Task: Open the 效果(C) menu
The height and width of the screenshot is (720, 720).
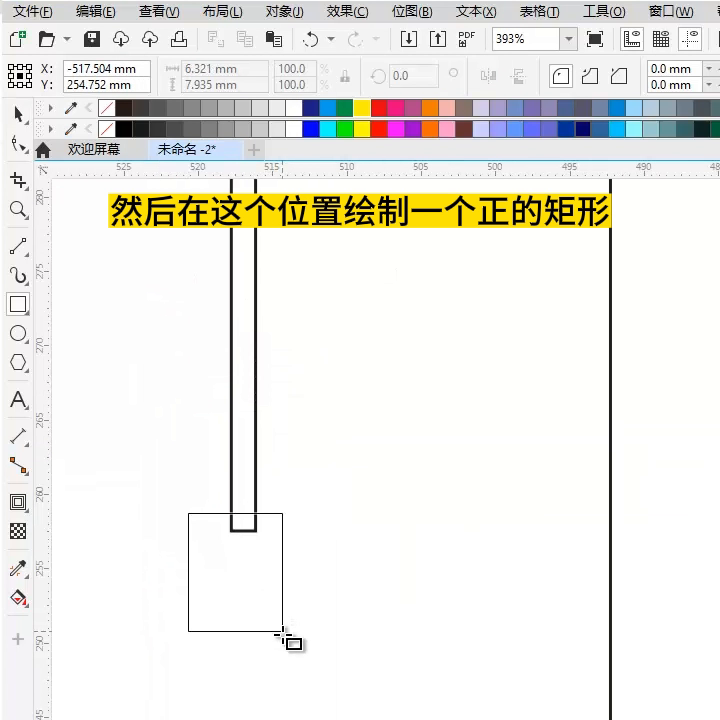Action: (348, 11)
